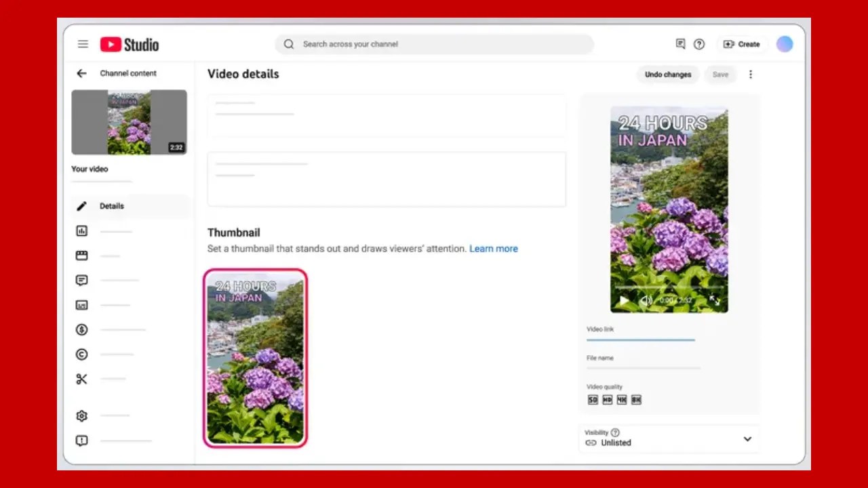Click the Search across your channel field
The width and height of the screenshot is (868, 488).
tap(434, 44)
